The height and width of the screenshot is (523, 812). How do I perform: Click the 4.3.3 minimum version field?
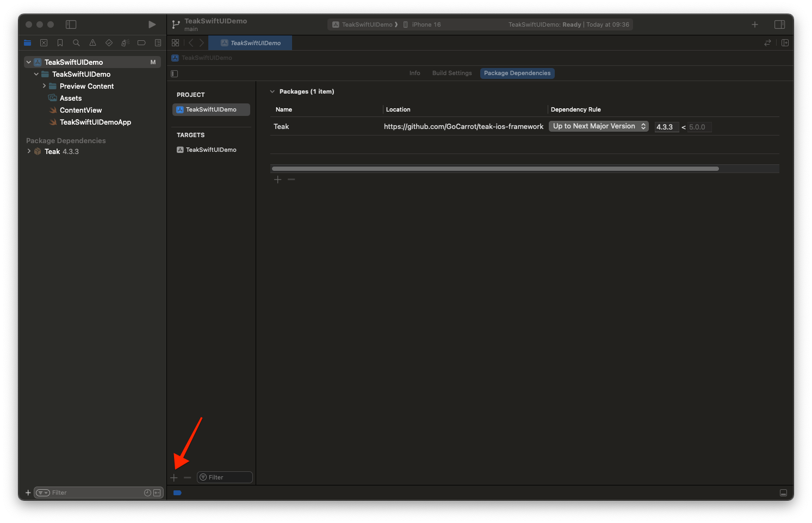point(666,127)
